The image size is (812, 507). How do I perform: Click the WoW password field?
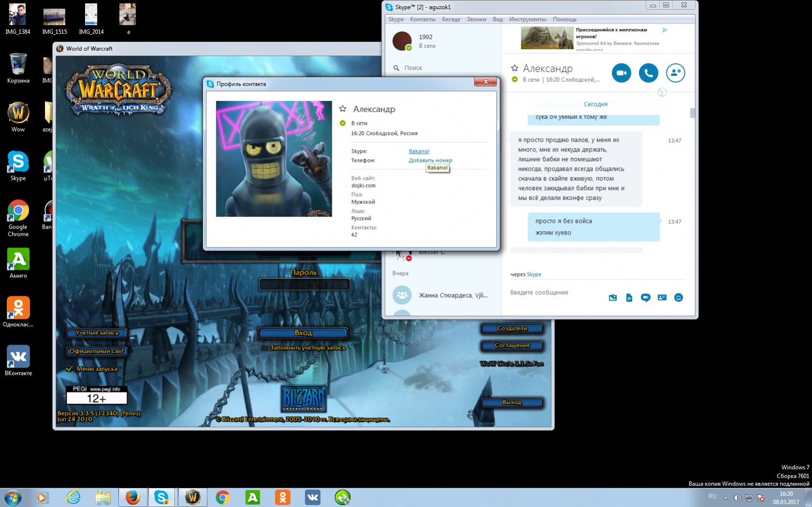[304, 284]
